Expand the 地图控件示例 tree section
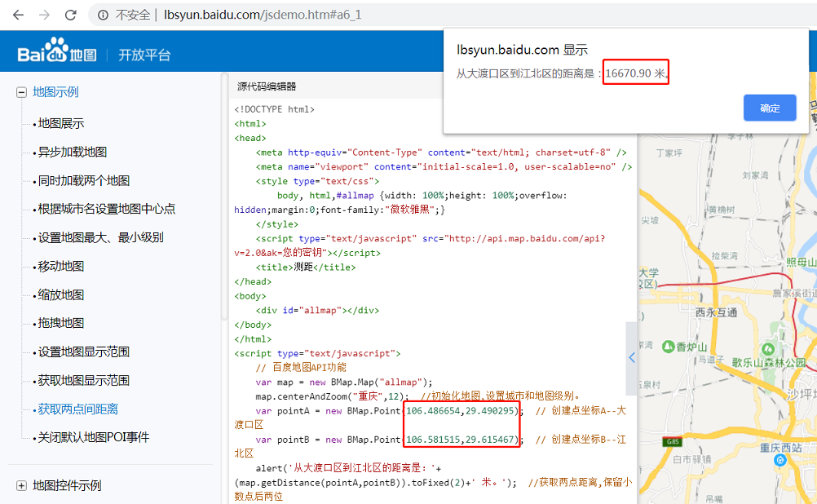This screenshot has height=504, width=817. click(21, 486)
